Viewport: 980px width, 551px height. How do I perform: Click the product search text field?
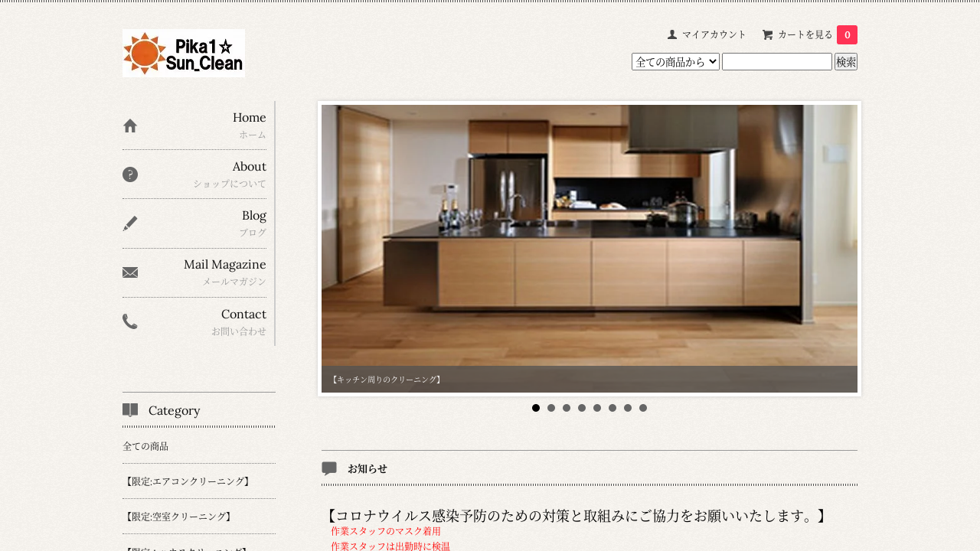click(x=776, y=61)
